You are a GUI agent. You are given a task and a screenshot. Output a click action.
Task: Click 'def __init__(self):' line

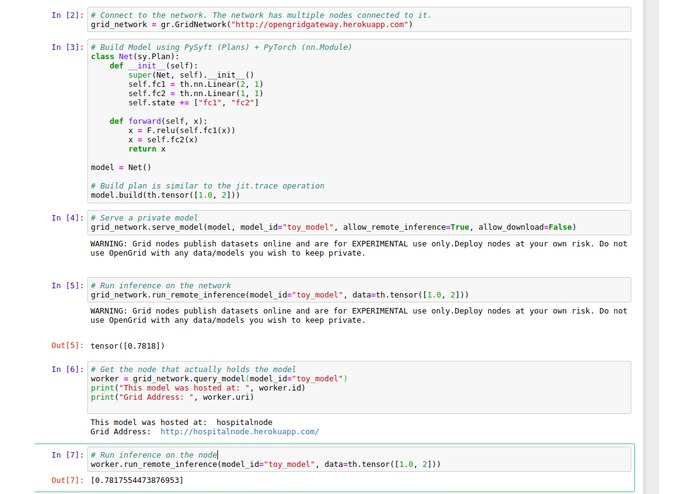coord(153,66)
